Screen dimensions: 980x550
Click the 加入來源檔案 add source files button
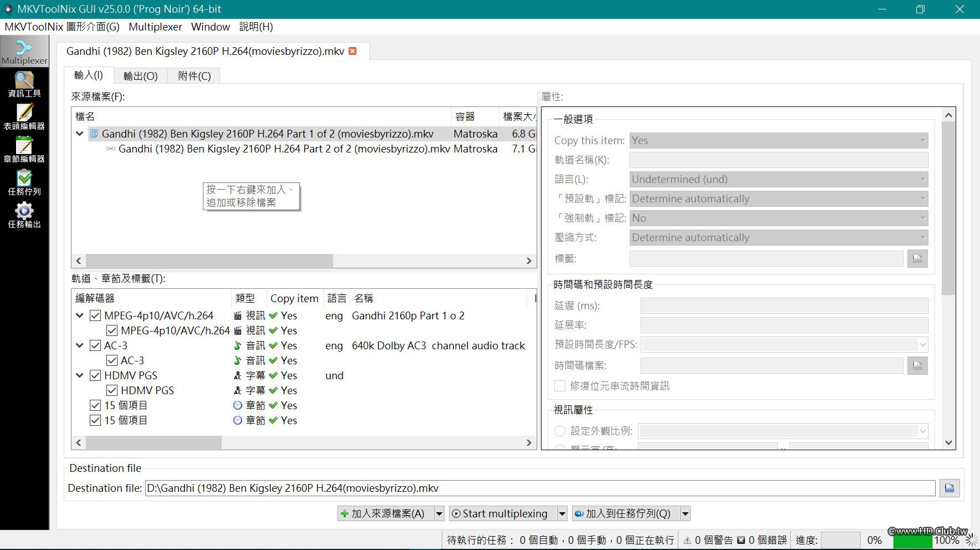pyautogui.click(x=385, y=513)
